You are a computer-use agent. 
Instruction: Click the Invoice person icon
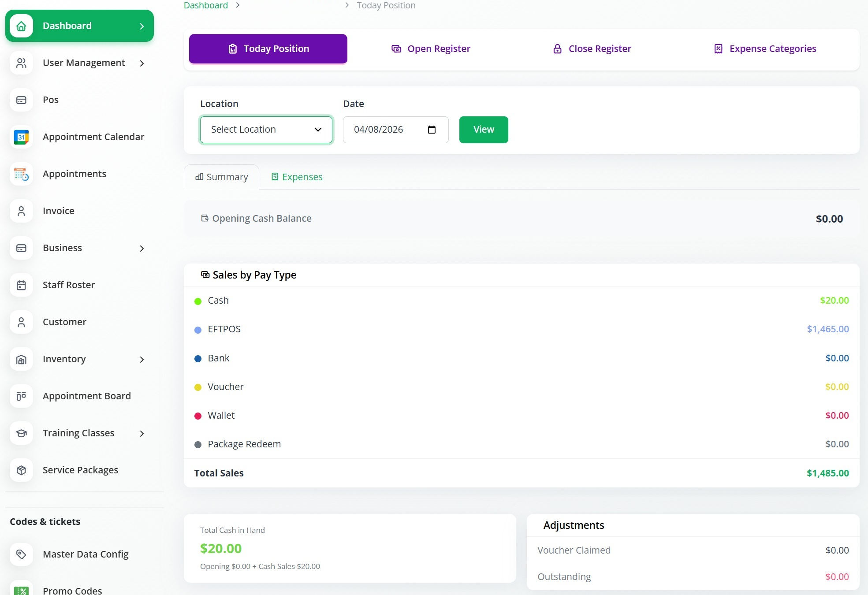(21, 211)
